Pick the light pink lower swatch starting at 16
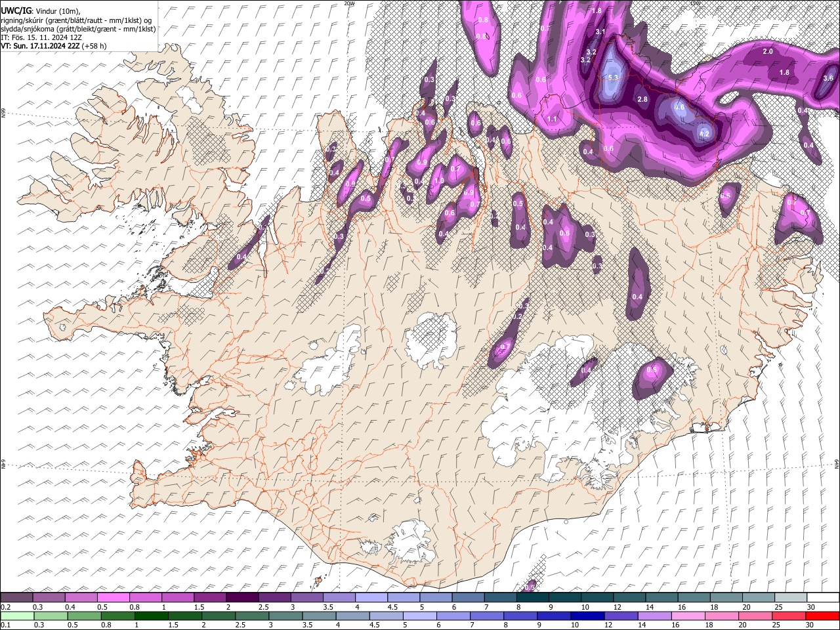The width and height of the screenshot is (840, 630). (688, 616)
